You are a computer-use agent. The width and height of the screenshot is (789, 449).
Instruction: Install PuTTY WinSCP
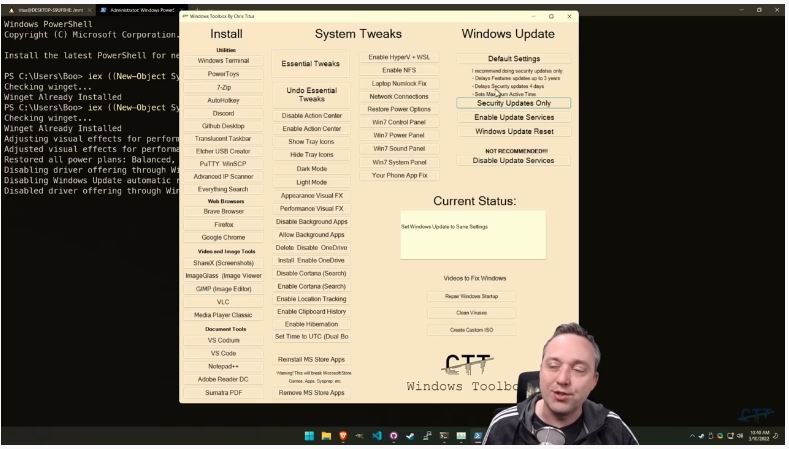pyautogui.click(x=223, y=164)
